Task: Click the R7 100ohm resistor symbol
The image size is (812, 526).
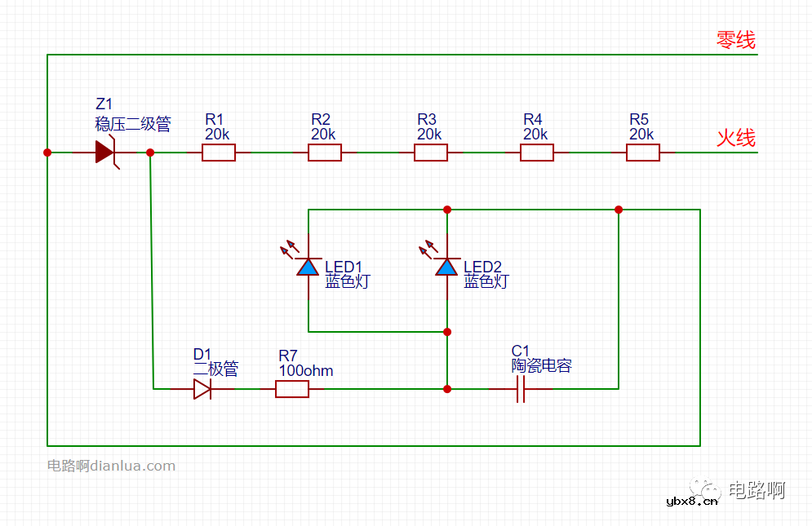Action: point(292,389)
